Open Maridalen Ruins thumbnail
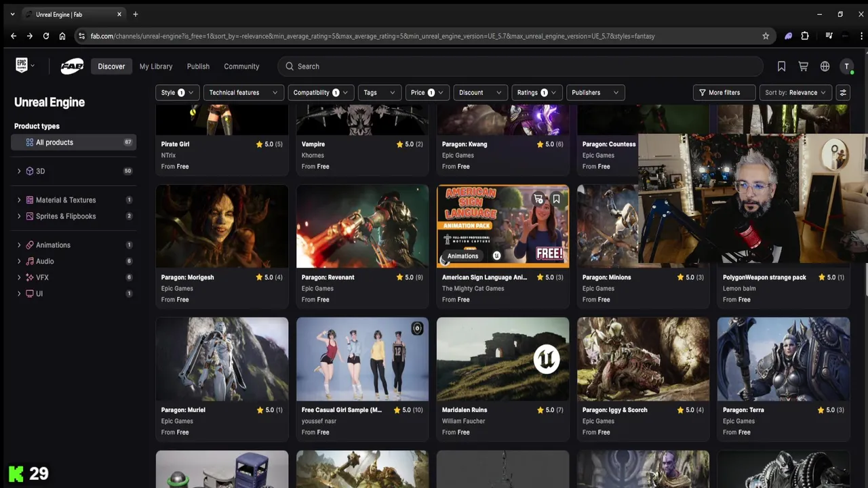 tap(502, 359)
